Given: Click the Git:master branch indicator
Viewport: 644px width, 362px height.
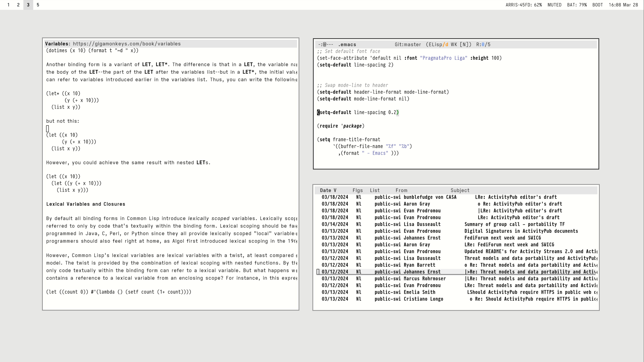Looking at the screenshot, I should (x=408, y=44).
